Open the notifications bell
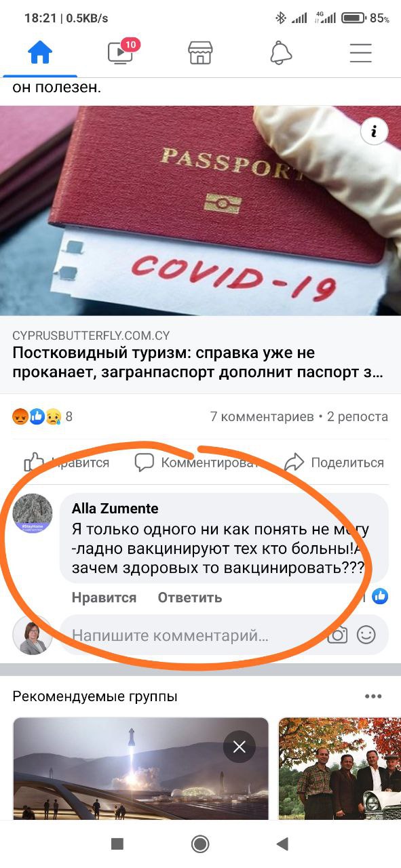The image size is (401, 868). (281, 53)
